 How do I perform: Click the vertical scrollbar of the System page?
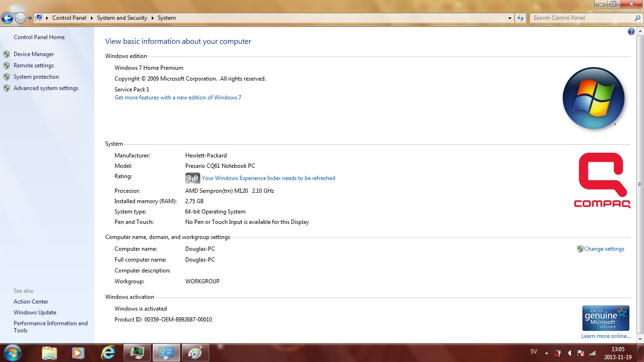[x=640, y=184]
